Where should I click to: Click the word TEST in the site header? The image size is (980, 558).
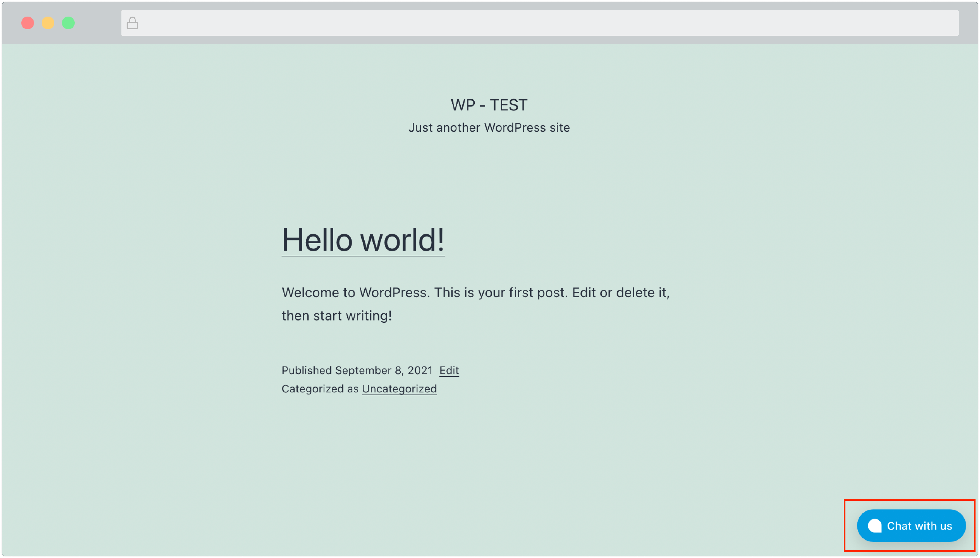(x=509, y=105)
